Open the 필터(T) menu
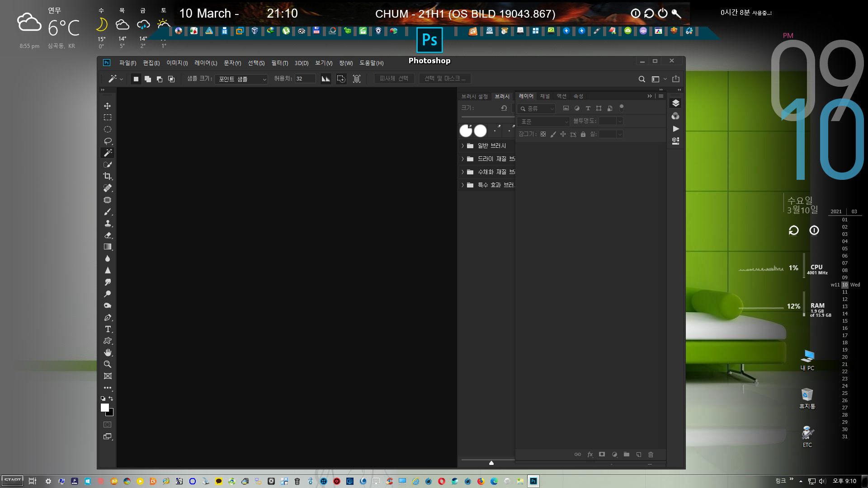 coord(279,63)
